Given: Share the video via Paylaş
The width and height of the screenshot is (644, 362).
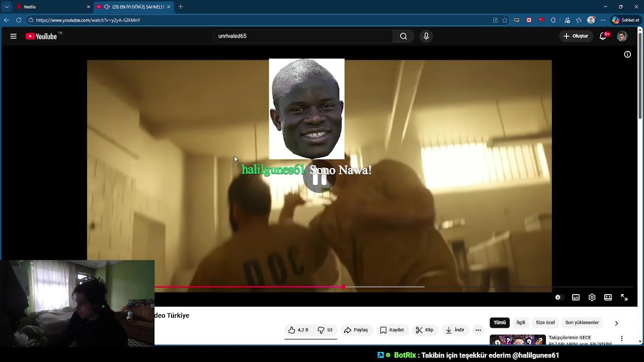Looking at the screenshot, I should (x=356, y=330).
